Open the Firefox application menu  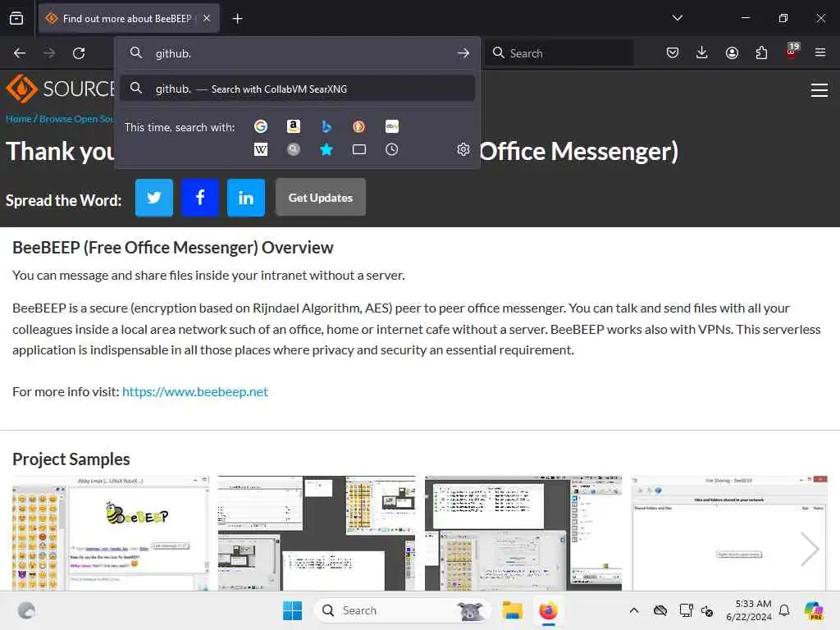pyautogui.click(x=820, y=52)
